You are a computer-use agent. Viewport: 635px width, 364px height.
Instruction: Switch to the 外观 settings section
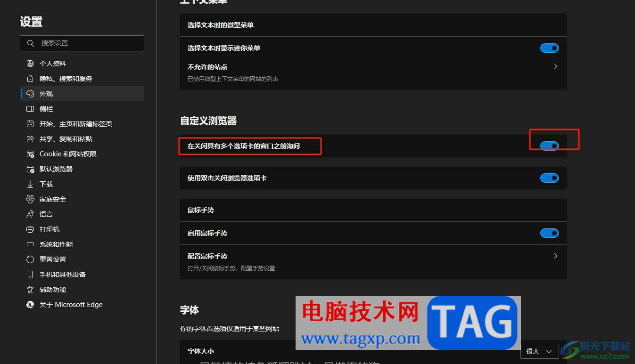(46, 93)
